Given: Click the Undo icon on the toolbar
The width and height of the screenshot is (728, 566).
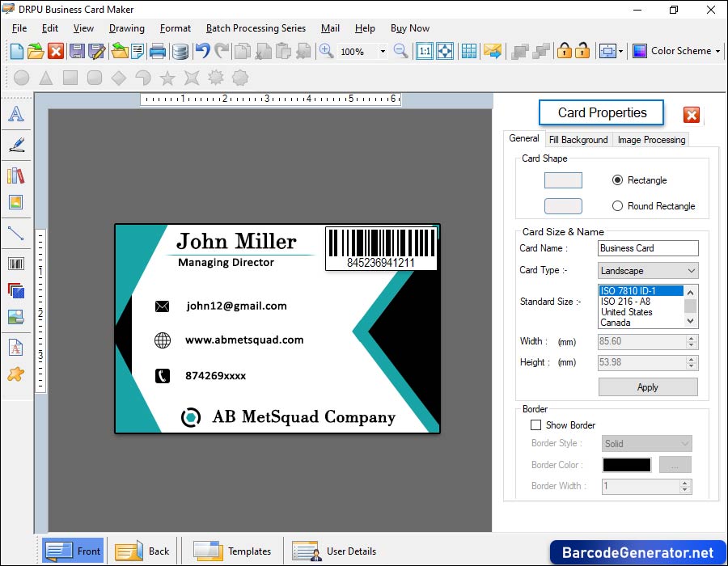Looking at the screenshot, I should tap(201, 50).
